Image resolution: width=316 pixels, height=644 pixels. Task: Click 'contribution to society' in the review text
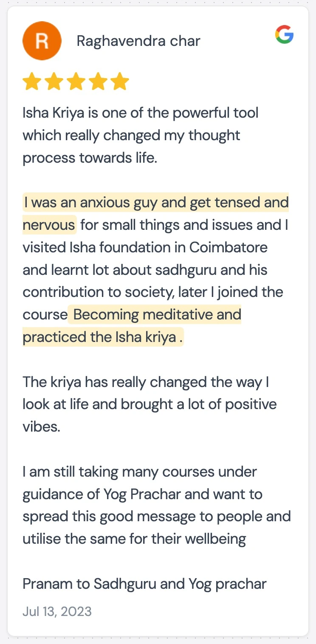tap(94, 292)
